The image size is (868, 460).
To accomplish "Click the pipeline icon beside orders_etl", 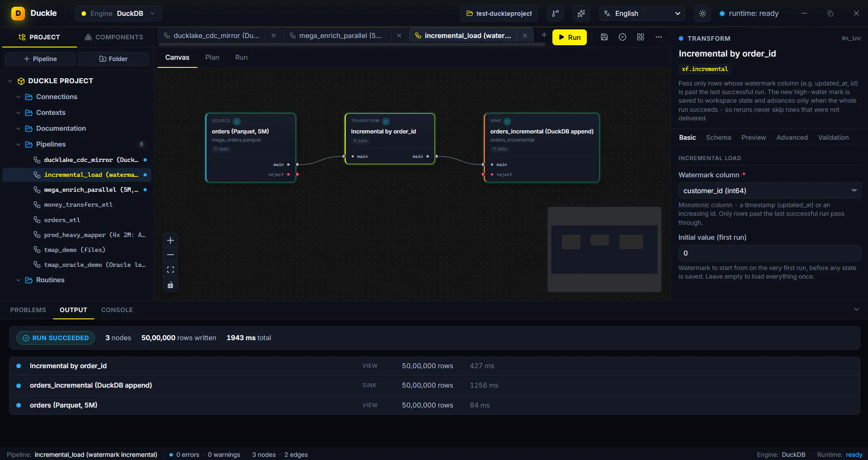I will point(37,220).
